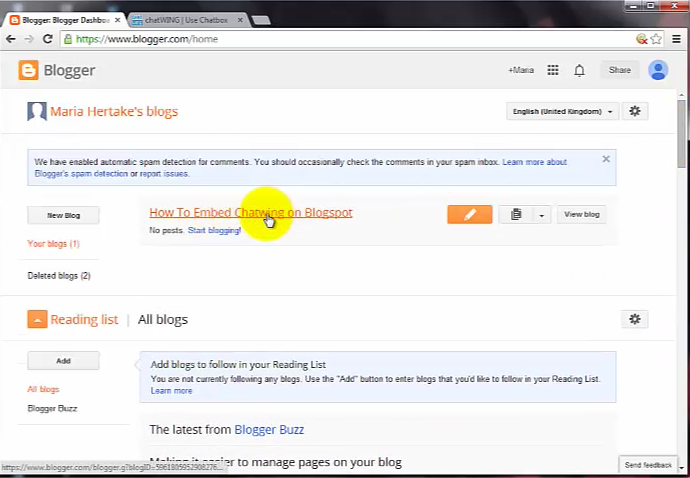
Task: Open the Blogger Buzz link
Action: pos(269,429)
